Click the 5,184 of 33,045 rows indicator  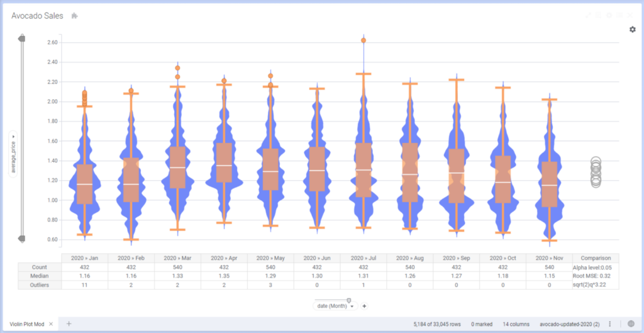click(440, 324)
